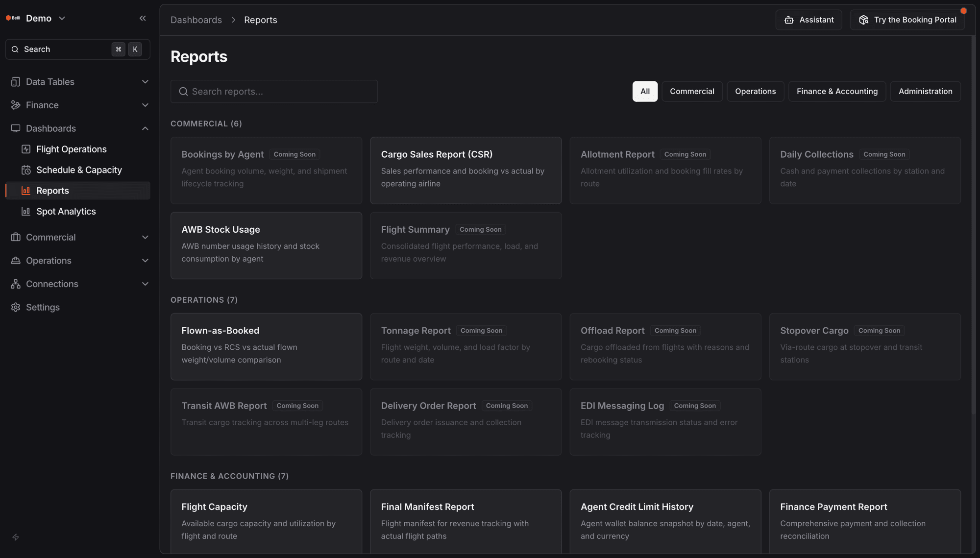Open the Assistant panel
This screenshot has width=980, height=558.
pyautogui.click(x=808, y=20)
